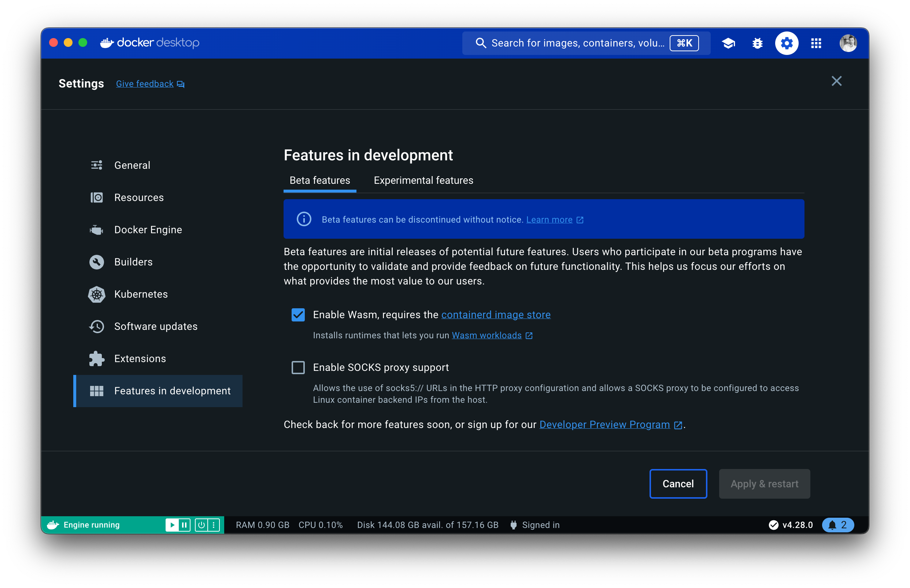Switch to Experimental features tab

tap(423, 180)
